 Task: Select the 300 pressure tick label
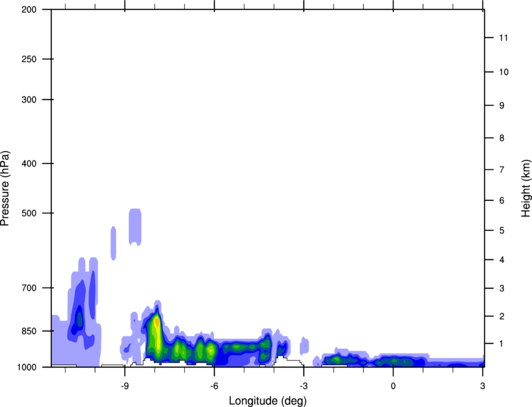coord(29,100)
